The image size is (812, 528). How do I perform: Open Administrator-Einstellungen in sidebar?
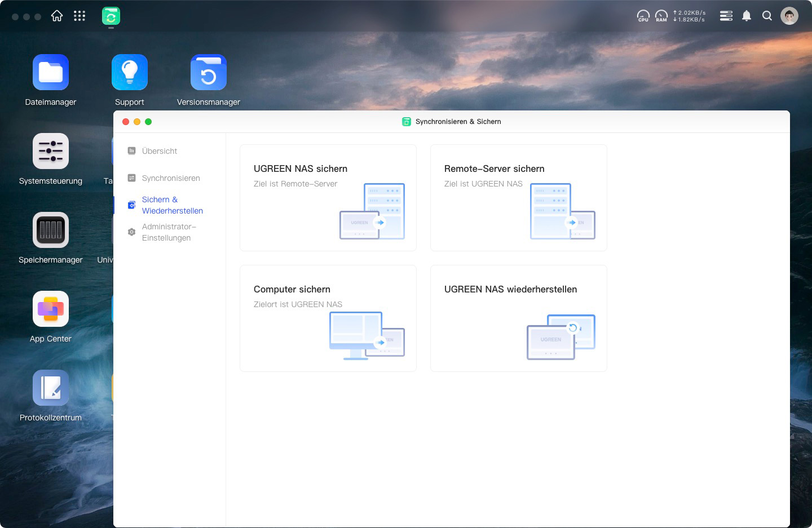click(x=169, y=232)
